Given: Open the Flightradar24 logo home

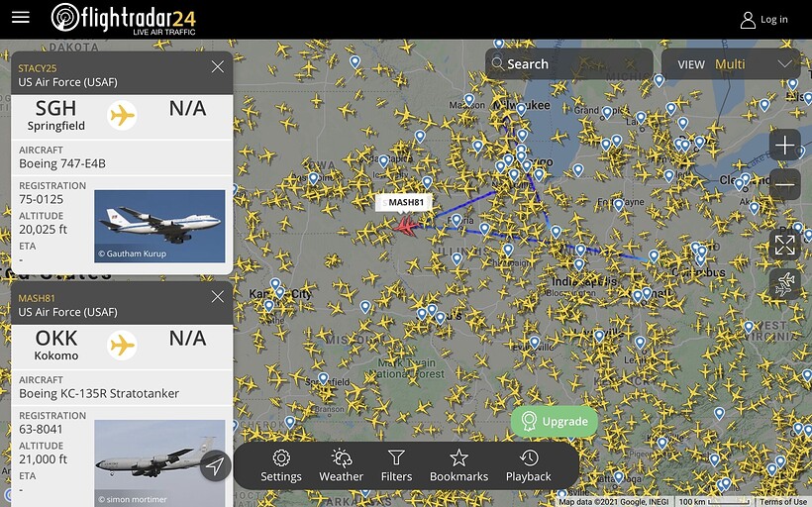Looking at the screenshot, I should tap(123, 19).
